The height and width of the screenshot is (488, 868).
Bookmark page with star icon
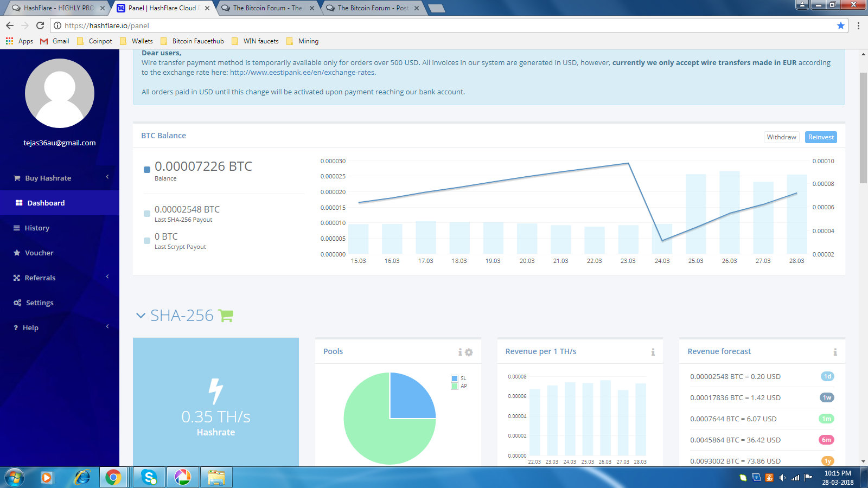coord(841,25)
